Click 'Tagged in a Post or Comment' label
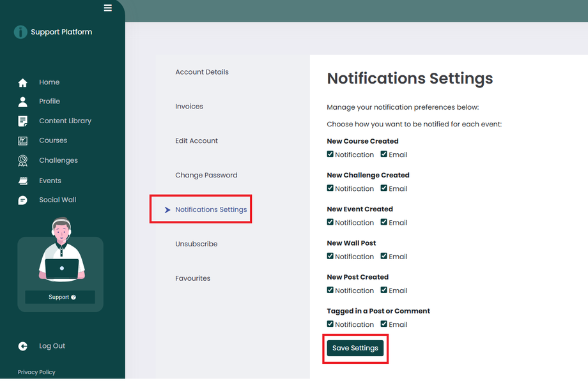The width and height of the screenshot is (588, 383). (x=378, y=311)
